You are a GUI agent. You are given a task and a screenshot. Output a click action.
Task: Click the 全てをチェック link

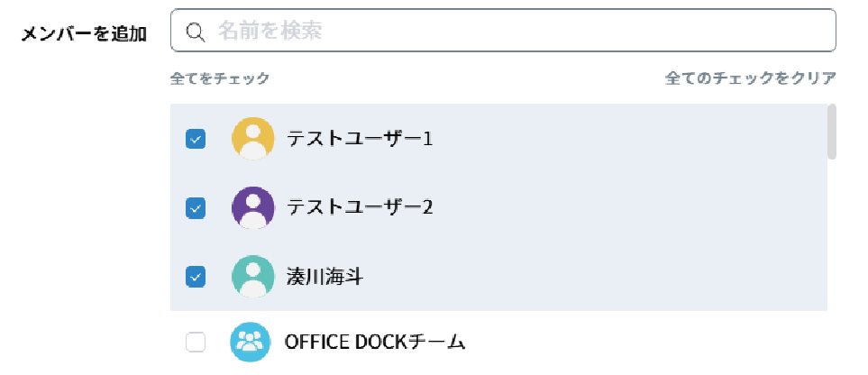tap(220, 78)
